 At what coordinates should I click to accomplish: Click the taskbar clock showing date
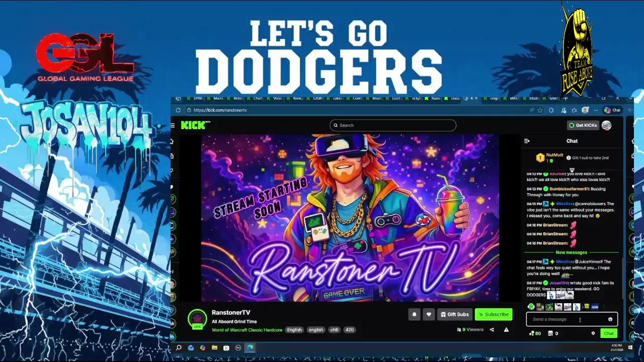pyautogui.click(x=616, y=347)
